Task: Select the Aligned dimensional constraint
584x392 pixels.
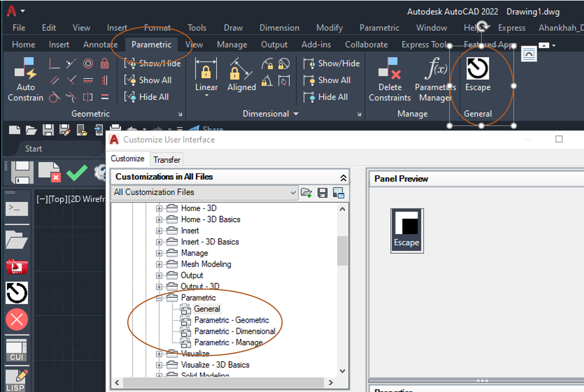Action: click(241, 75)
